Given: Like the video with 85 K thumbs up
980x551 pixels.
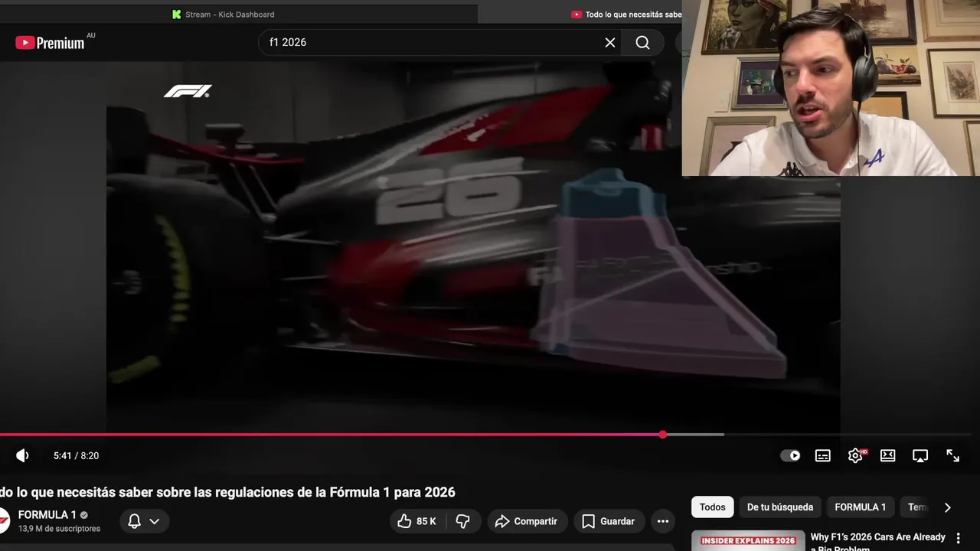Looking at the screenshot, I should [x=417, y=521].
